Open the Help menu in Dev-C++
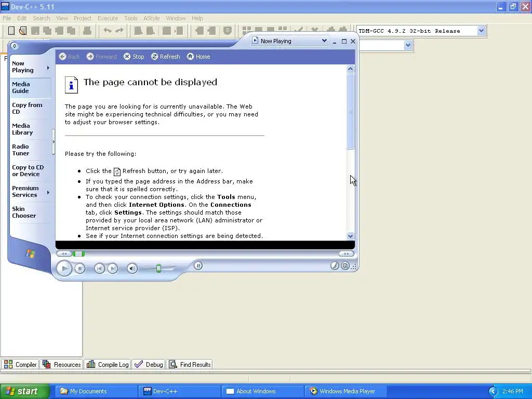The image size is (532, 399). point(197,18)
